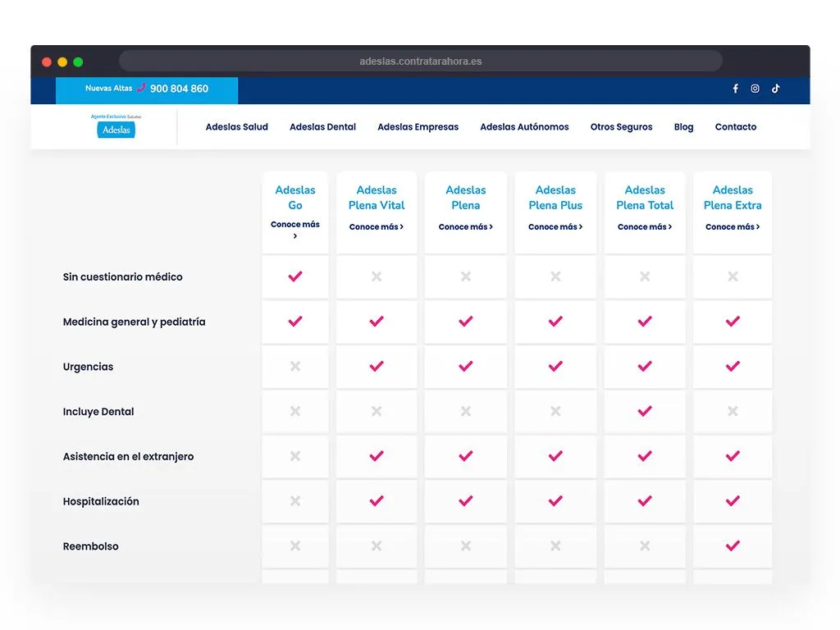
Task: Click Plena Total checkmark in Incluye Dental row
Action: pos(645,412)
